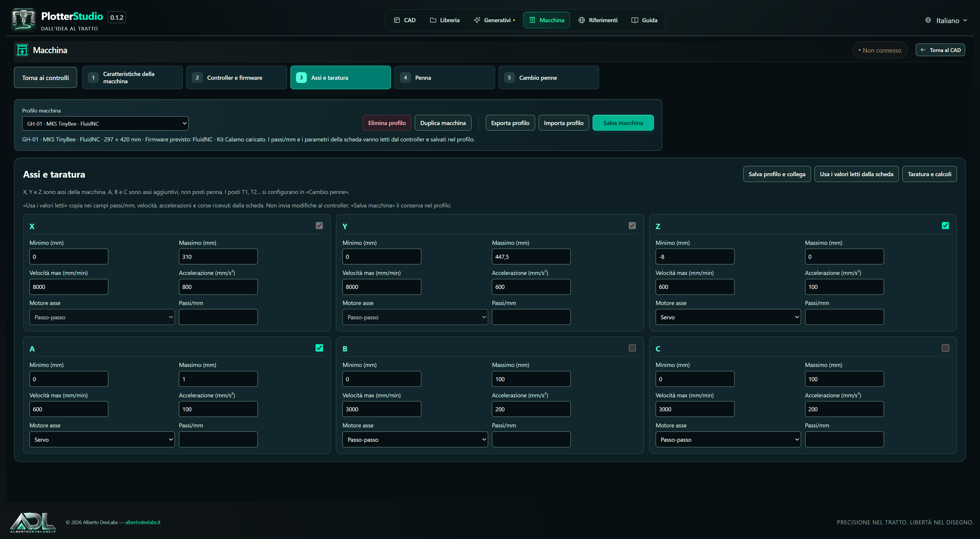This screenshot has height=539, width=980.
Task: Click the Generativi sparkle icon
Action: 477,20
